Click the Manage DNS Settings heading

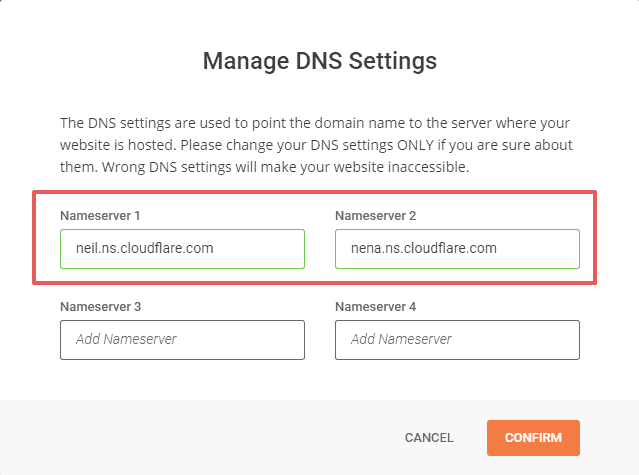point(320,61)
